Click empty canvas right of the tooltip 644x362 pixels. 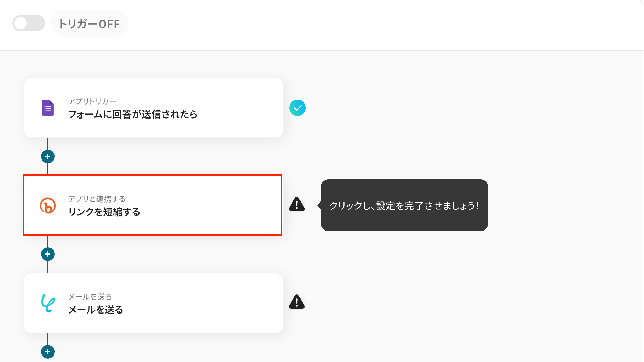563,205
